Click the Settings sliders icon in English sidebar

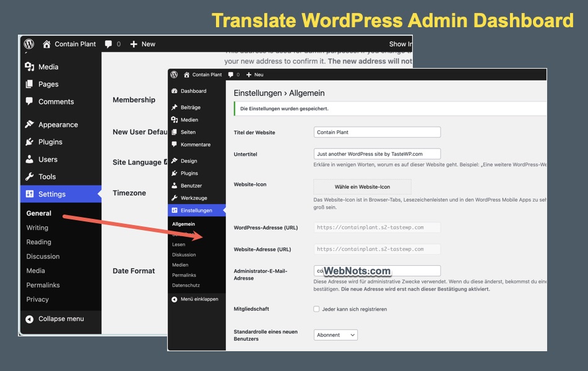click(29, 194)
